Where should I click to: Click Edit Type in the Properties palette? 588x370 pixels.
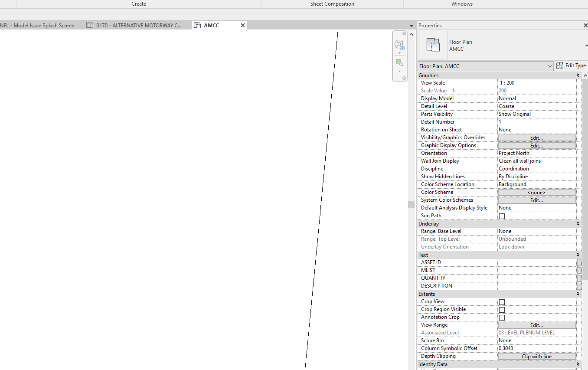571,65
